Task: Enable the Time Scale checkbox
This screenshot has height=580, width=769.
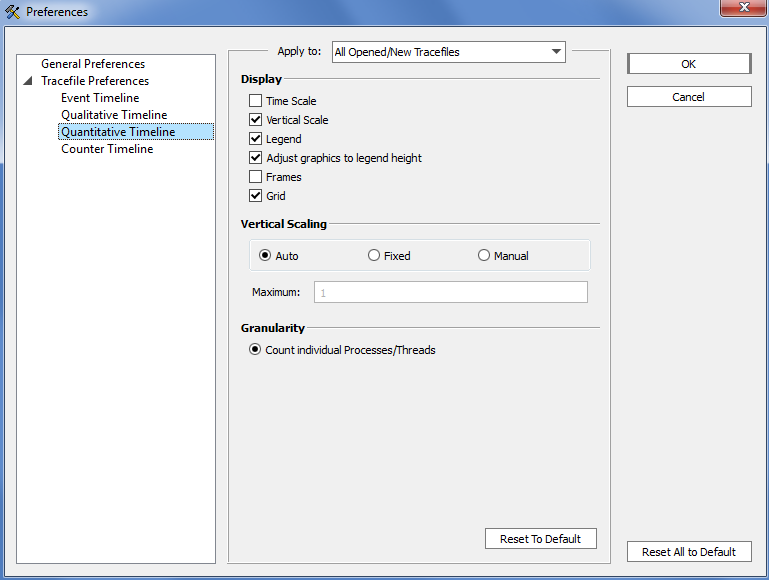Action: pos(256,101)
